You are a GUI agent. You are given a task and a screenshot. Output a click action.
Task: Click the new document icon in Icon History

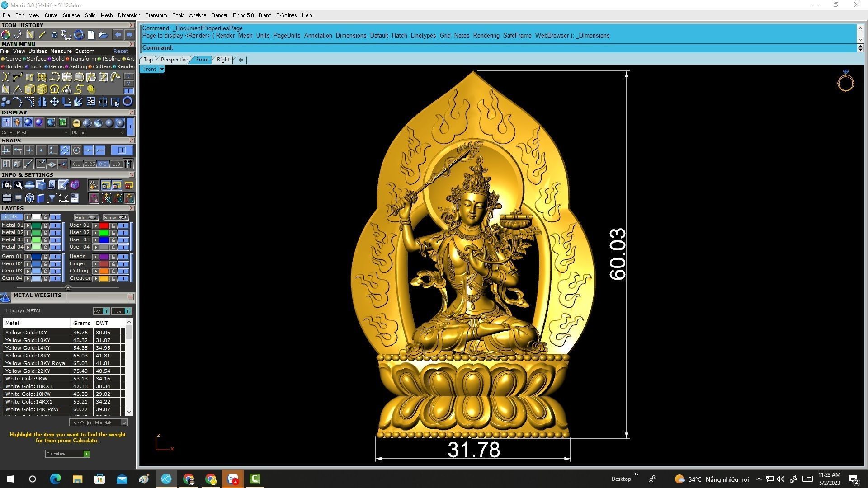tap(91, 35)
